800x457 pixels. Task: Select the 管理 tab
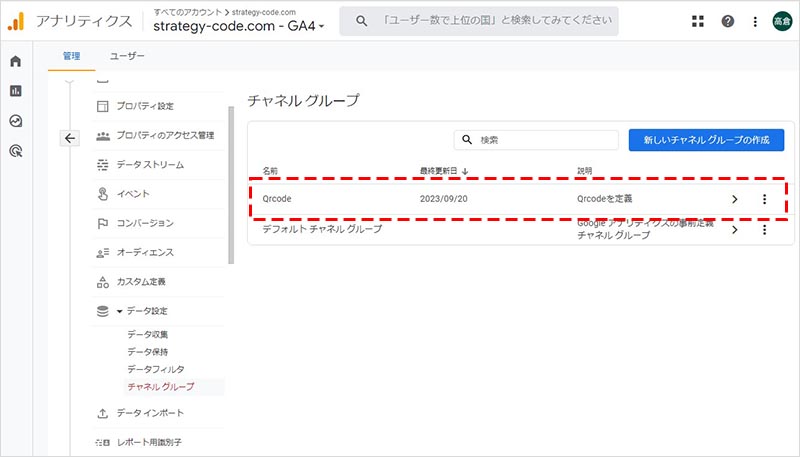pyautogui.click(x=70, y=57)
